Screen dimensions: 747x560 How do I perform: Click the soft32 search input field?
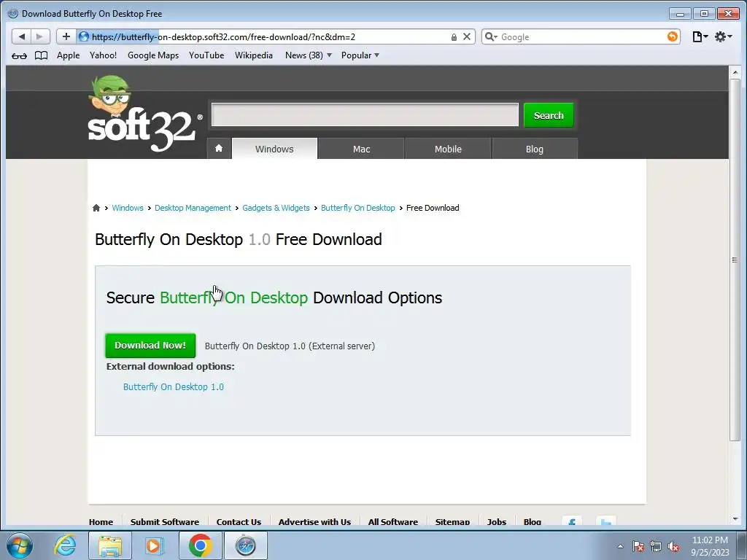click(x=365, y=114)
